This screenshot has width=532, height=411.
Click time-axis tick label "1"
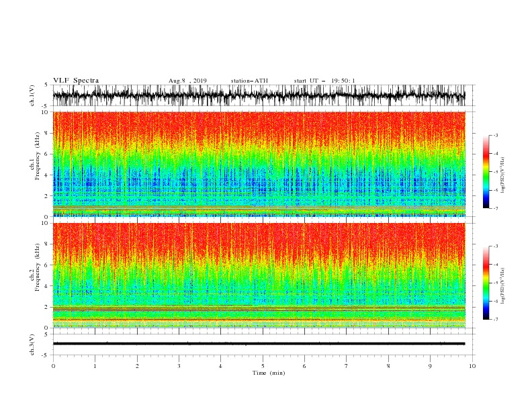pyautogui.click(x=95, y=366)
